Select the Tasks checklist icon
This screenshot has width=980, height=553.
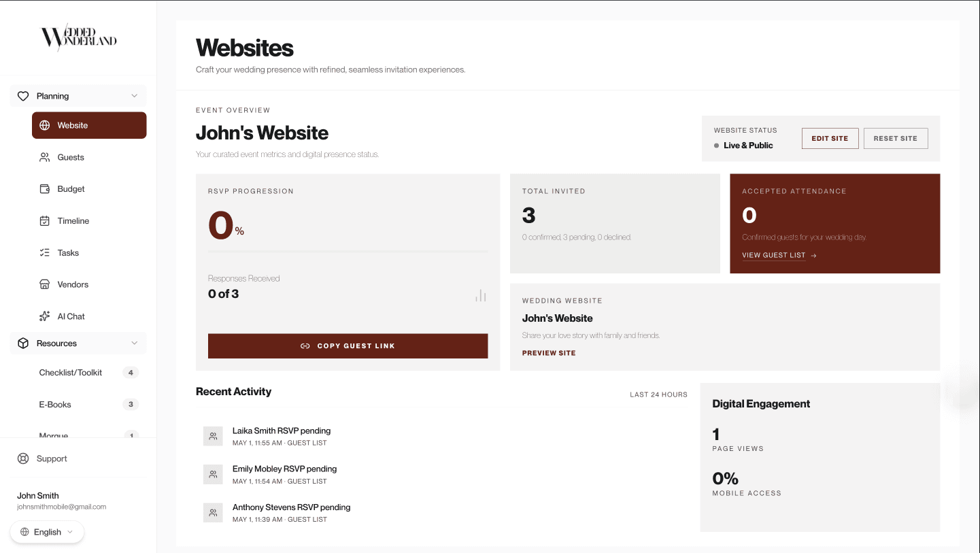44,253
